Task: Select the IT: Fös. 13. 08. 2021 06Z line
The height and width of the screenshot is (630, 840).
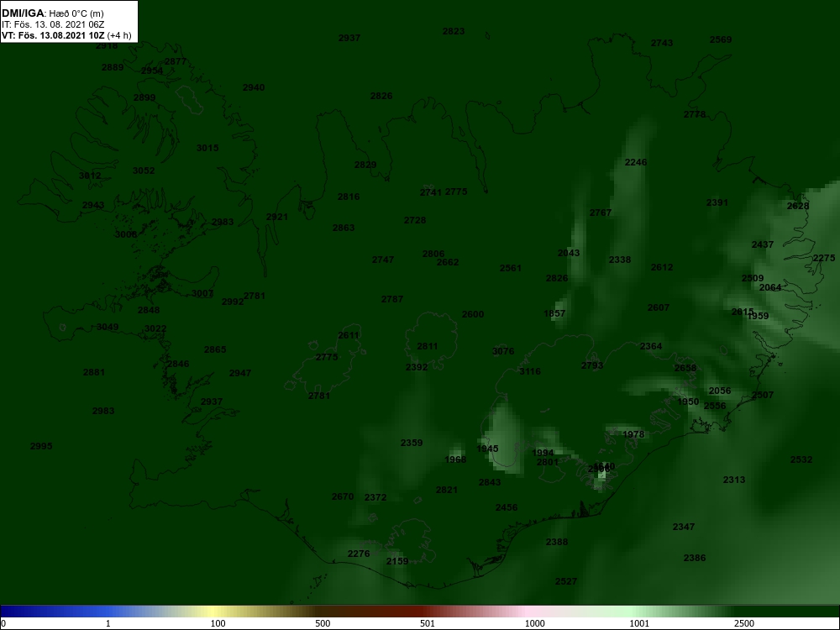Action: (53, 24)
